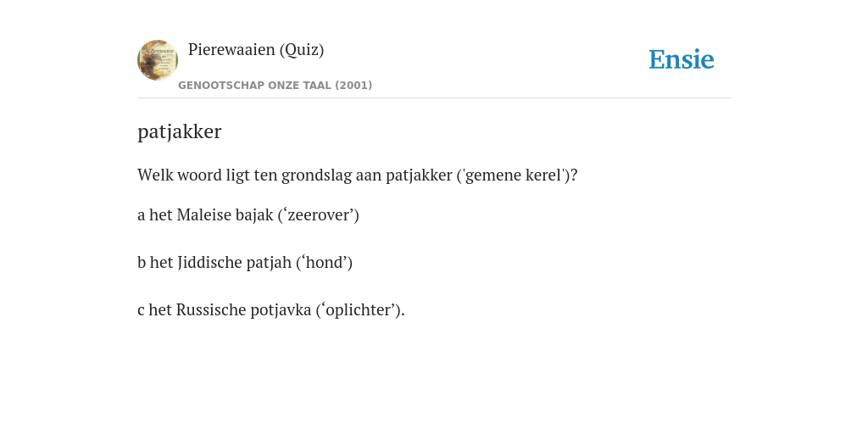This screenshot has width=868, height=434.
Task: Click the word 'hond' in option b
Action: coord(326,263)
